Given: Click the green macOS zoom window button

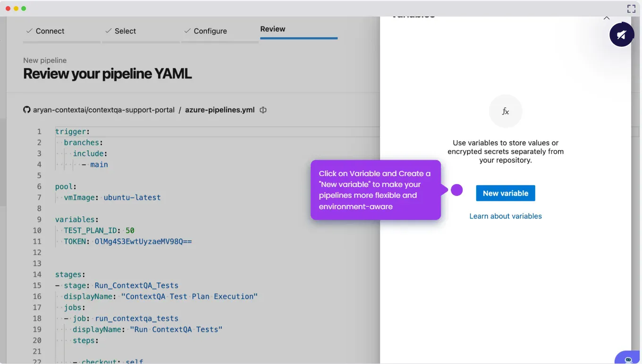Looking at the screenshot, I should 24,8.
